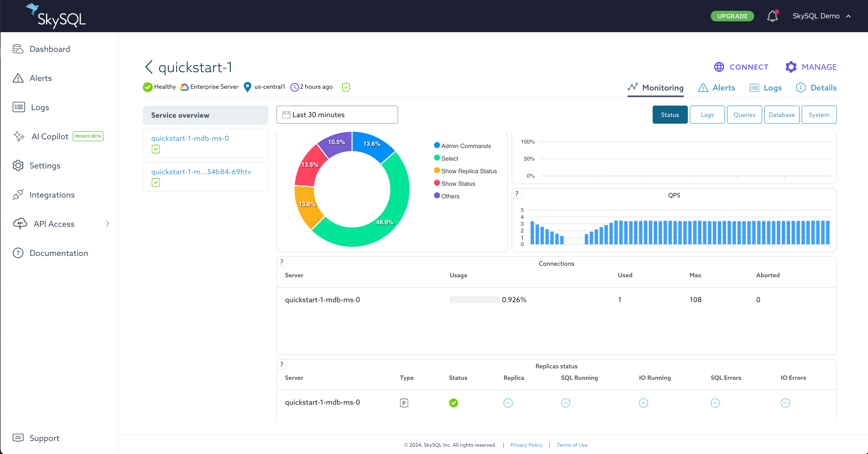This screenshot has height=454, width=868.
Task: Click the QPS help question mark icon
Action: click(517, 193)
